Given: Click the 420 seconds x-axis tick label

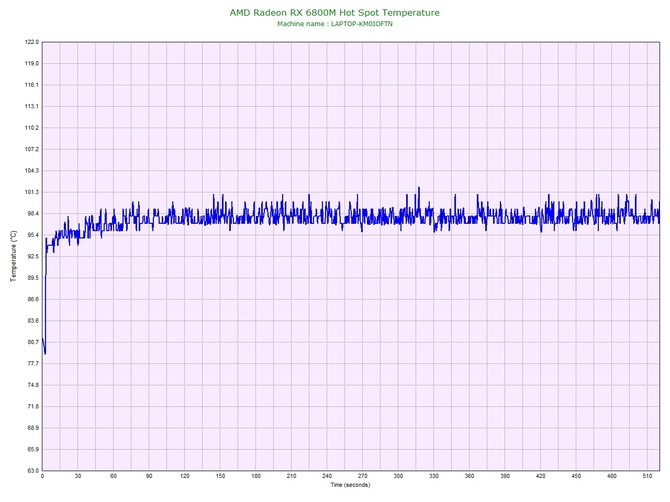Looking at the screenshot, I should (x=541, y=476).
